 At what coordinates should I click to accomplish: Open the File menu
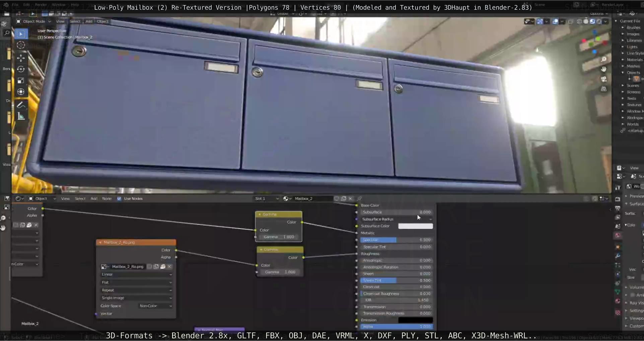click(x=15, y=5)
